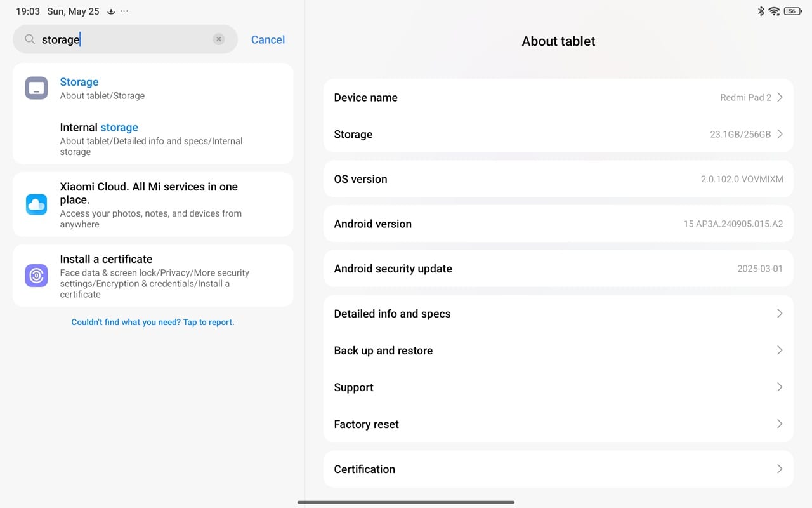Select the Support menu entry

click(558, 387)
